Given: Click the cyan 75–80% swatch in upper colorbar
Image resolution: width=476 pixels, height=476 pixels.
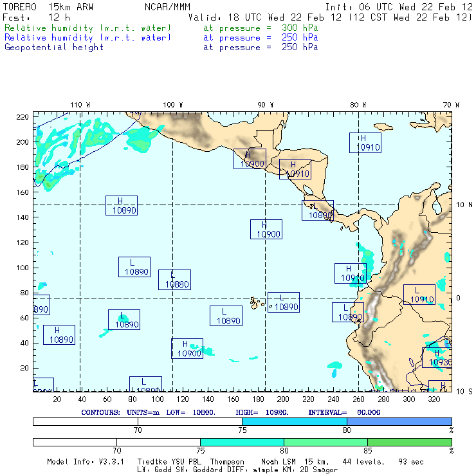Looking at the screenshot, I should click(295, 421).
